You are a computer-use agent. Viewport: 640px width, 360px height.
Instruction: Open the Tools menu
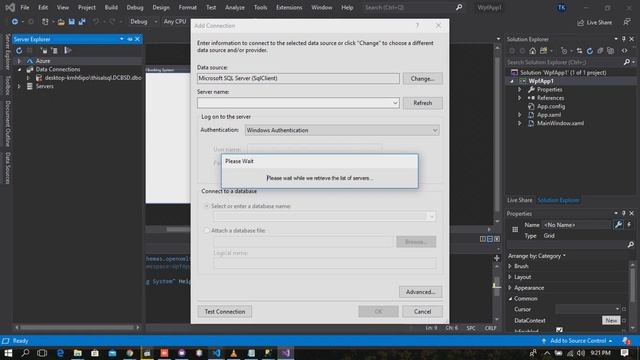(260, 7)
